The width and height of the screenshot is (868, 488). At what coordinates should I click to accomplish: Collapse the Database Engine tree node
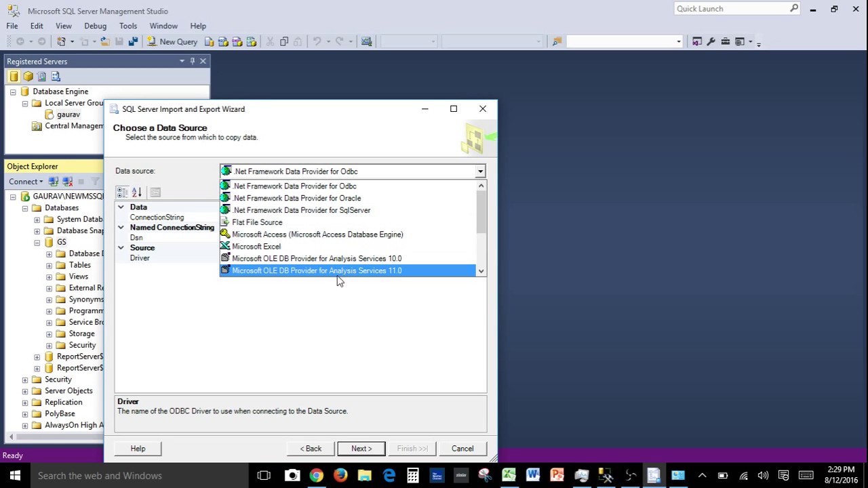pyautogui.click(x=13, y=91)
